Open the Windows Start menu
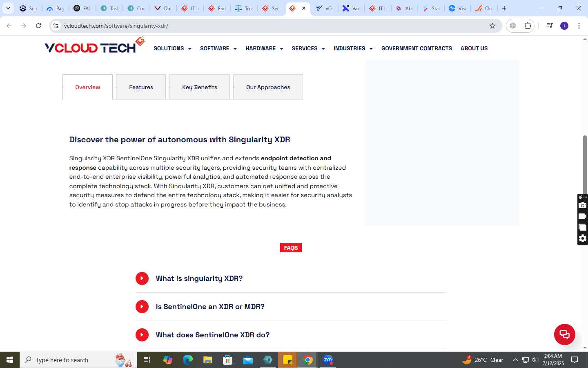The image size is (588, 368). (10, 360)
